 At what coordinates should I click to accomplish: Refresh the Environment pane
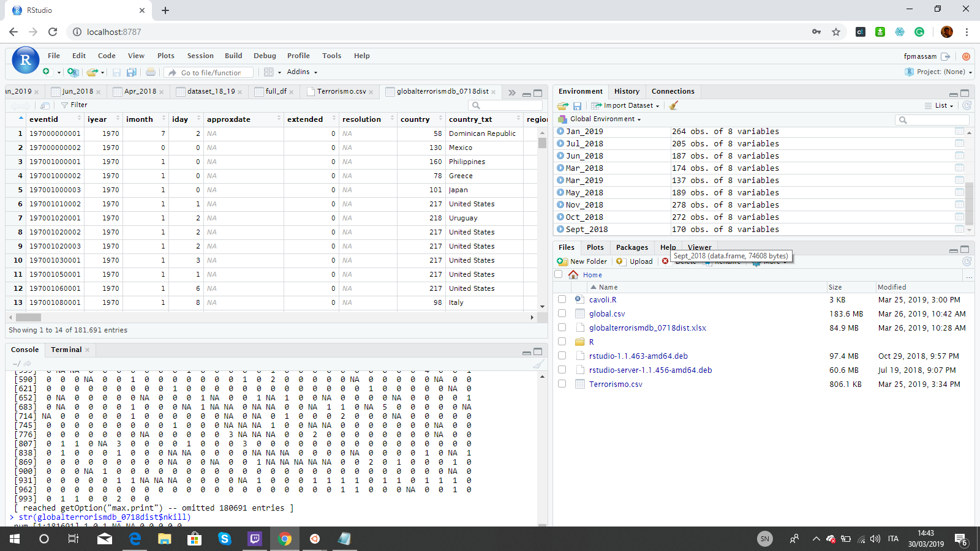967,105
